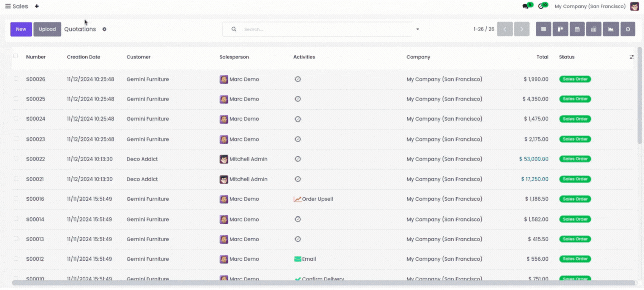Sort by the Total column header
Image resolution: width=644 pixels, height=290 pixels.
pos(542,57)
